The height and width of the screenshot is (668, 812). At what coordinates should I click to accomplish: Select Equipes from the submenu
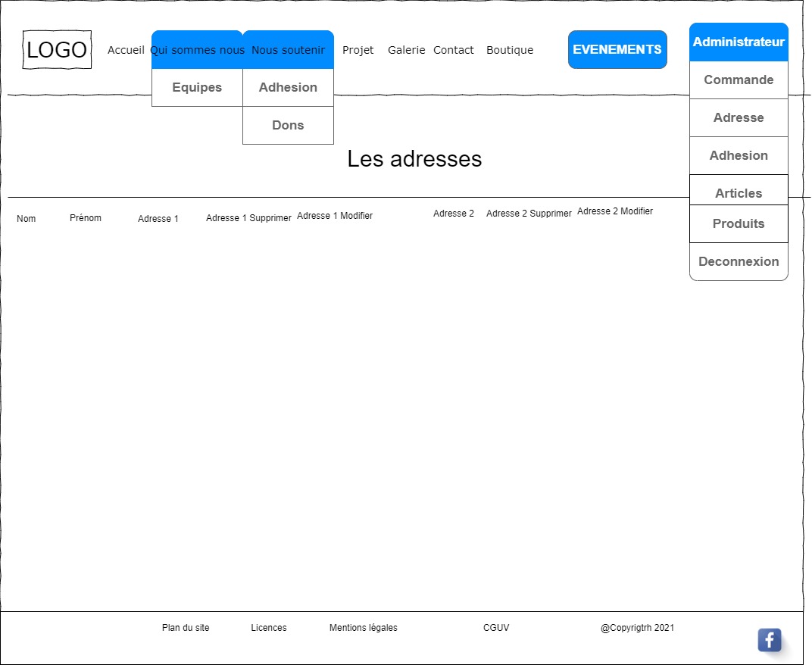(x=197, y=88)
